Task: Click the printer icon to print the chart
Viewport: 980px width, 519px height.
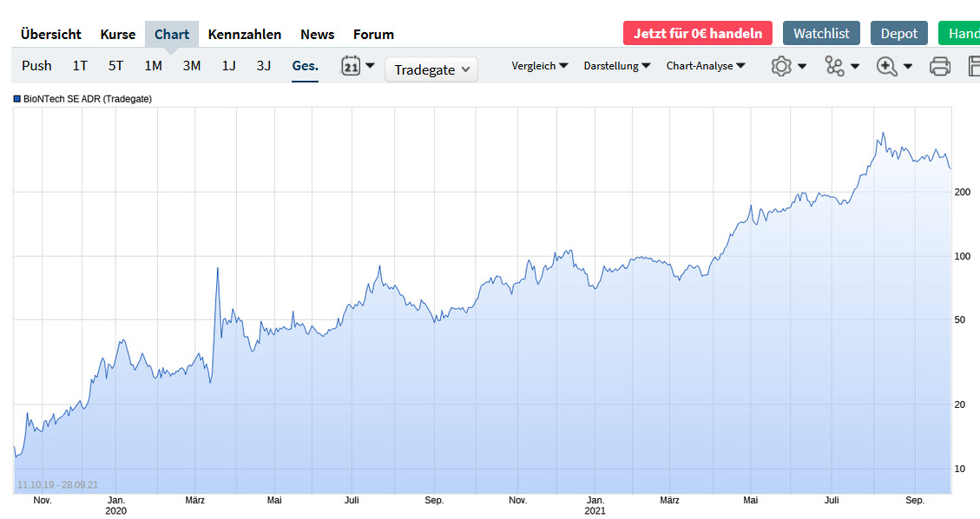Action: pos(939,65)
